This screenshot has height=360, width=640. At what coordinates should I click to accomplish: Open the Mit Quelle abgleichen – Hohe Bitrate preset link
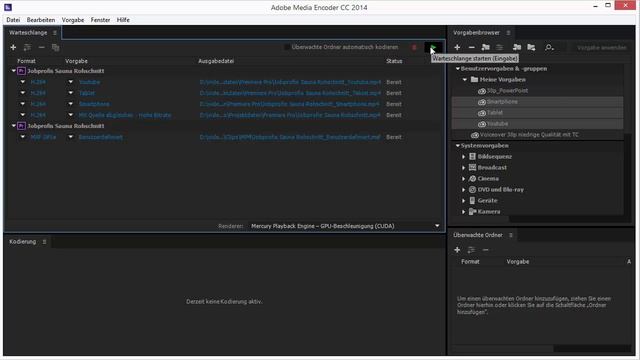point(125,115)
